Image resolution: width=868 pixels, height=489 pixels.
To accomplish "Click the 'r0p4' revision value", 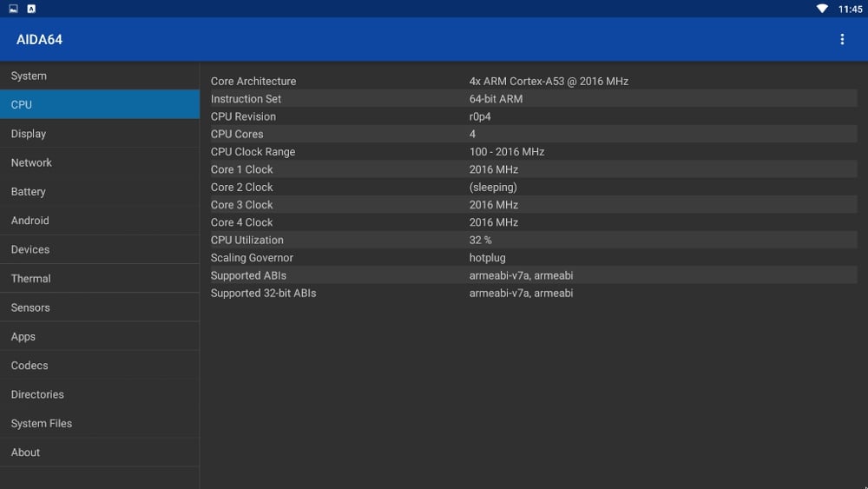I will [x=480, y=116].
